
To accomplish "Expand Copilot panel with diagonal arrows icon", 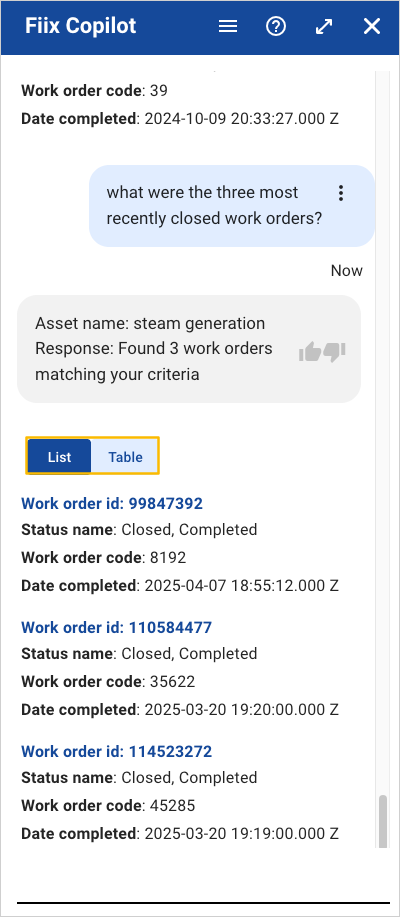I will 324,26.
